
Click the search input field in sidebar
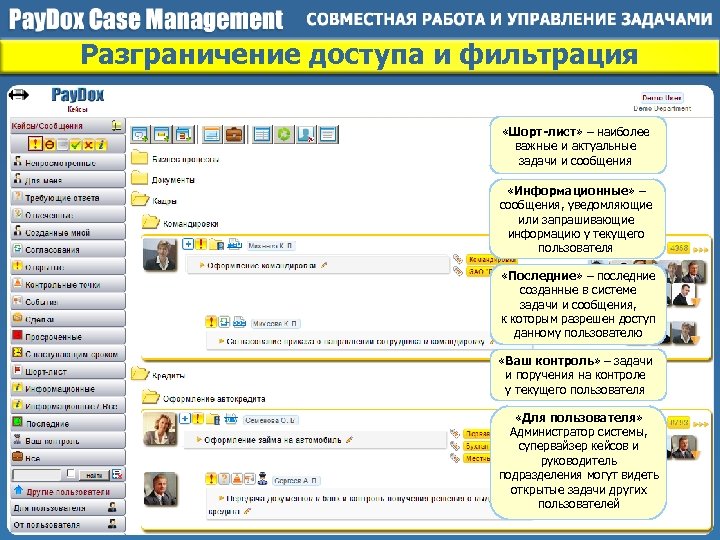[x=37, y=474]
